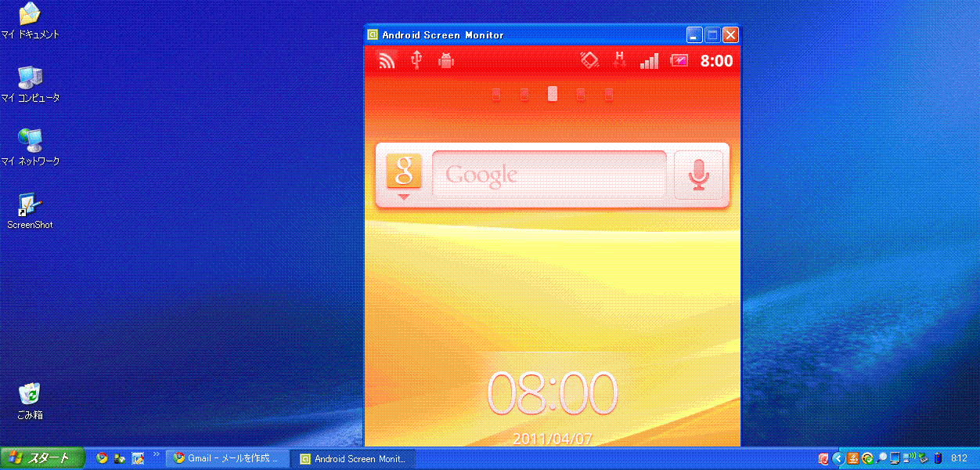Click the red tray icon at the tray's left edge
This screenshot has height=470, width=980.
(823, 459)
